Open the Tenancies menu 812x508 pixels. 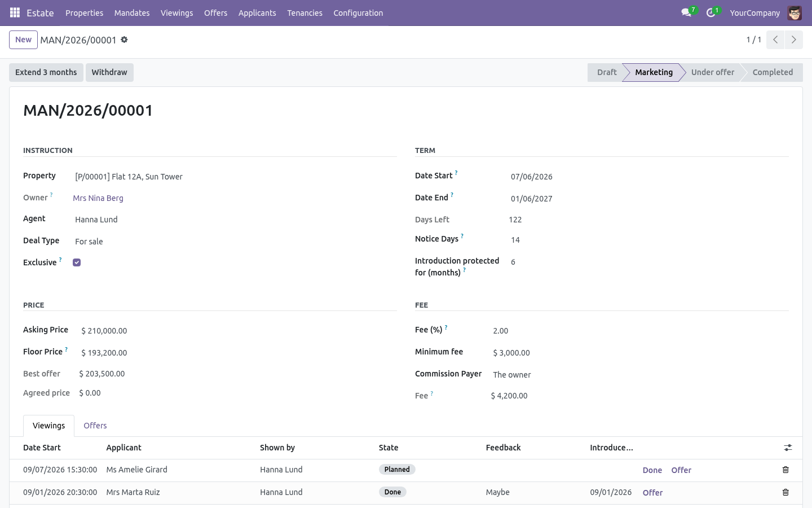pos(304,12)
